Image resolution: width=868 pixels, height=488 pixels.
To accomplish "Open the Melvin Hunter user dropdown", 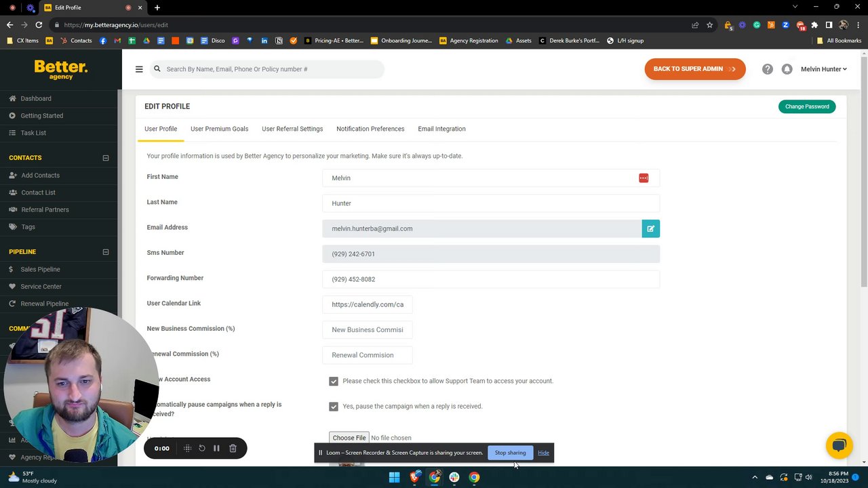I will tap(823, 69).
